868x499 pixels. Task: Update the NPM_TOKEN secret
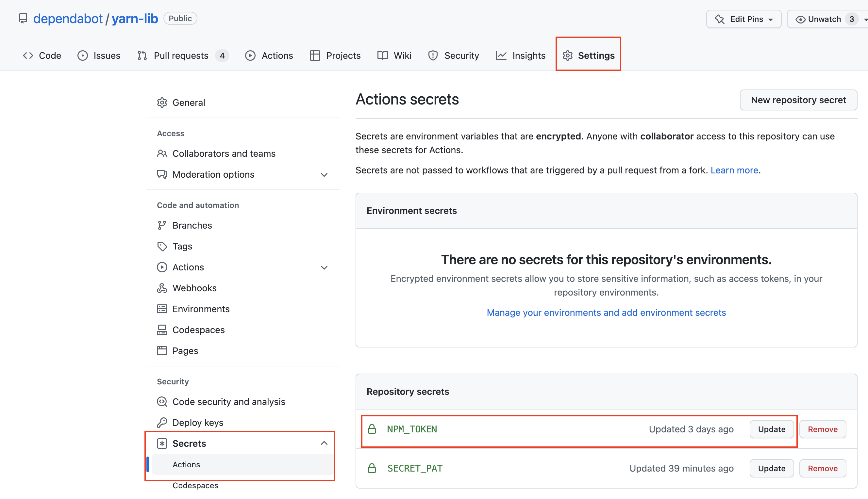pyautogui.click(x=771, y=429)
